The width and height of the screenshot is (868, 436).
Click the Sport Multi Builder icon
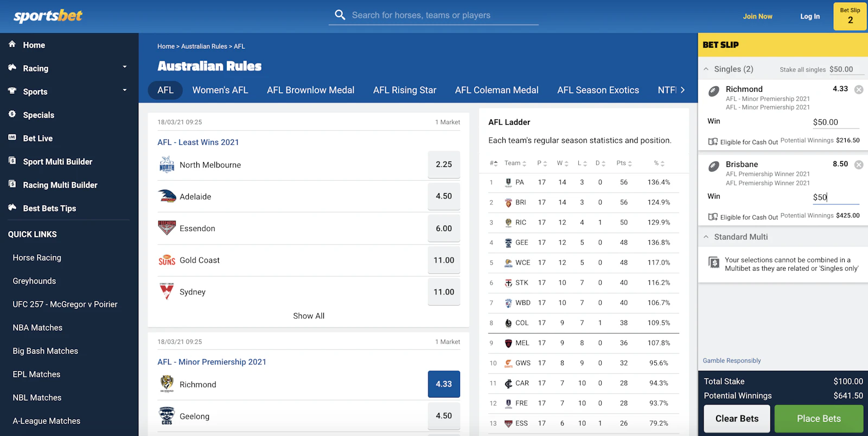(x=12, y=161)
